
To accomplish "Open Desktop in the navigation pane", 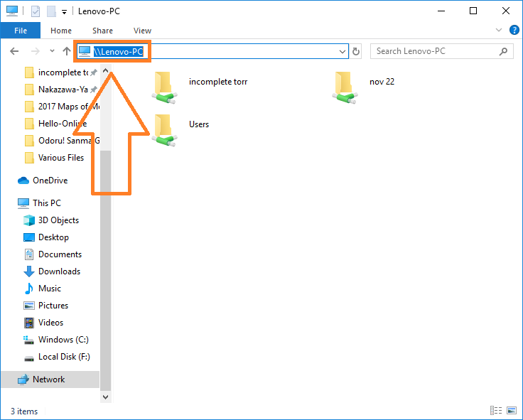I will 53,237.
